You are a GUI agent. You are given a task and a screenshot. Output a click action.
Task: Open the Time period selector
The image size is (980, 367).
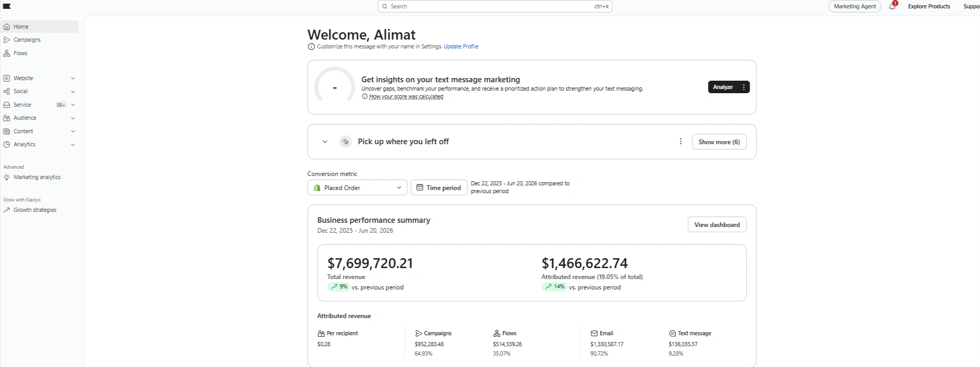[x=439, y=187]
